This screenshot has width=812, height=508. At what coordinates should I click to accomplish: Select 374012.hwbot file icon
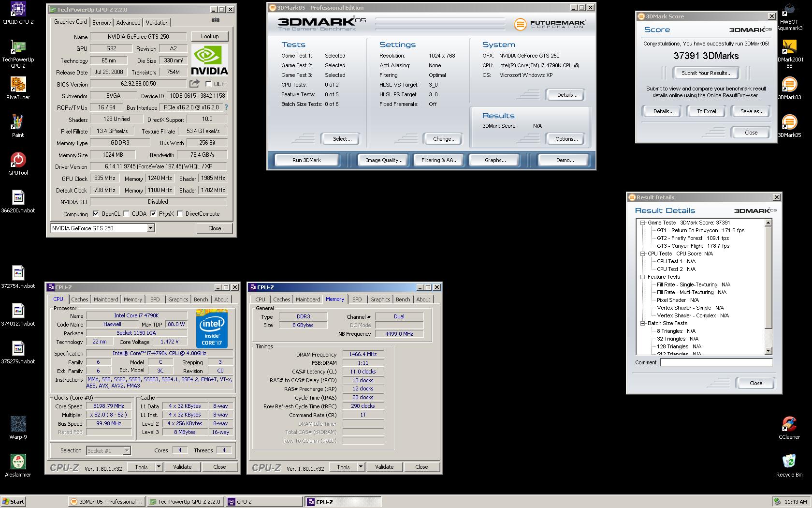pos(18,314)
